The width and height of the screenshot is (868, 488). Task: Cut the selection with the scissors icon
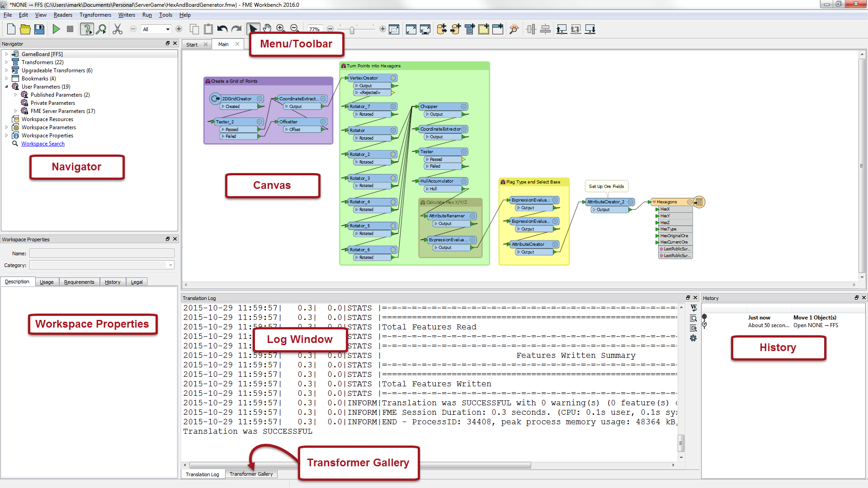(118, 29)
